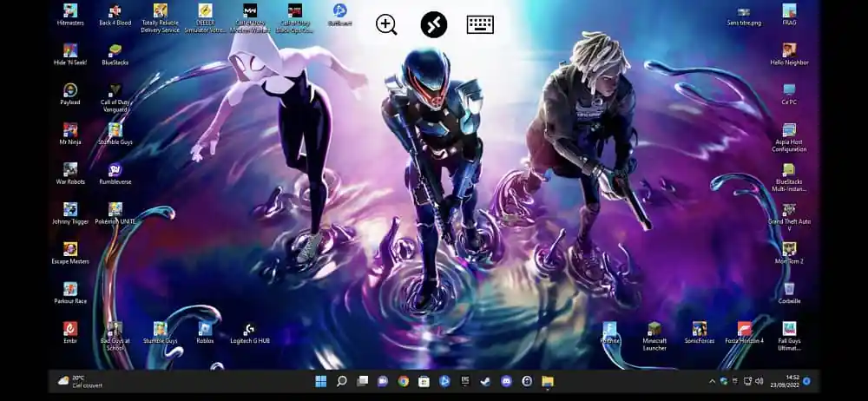Launch Roblox from the desktop
The width and height of the screenshot is (868, 401).
pos(206,332)
